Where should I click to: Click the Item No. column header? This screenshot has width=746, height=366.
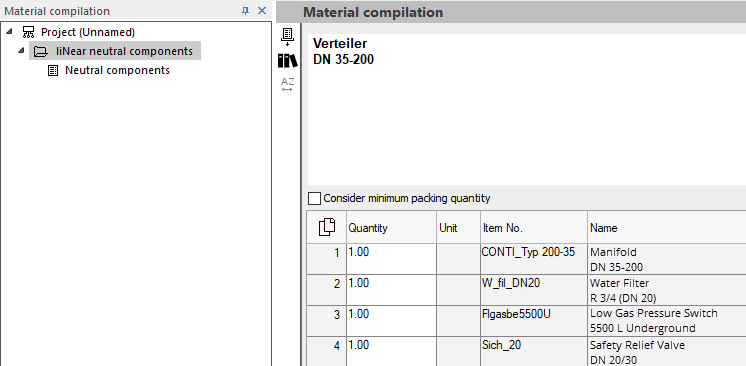534,228
